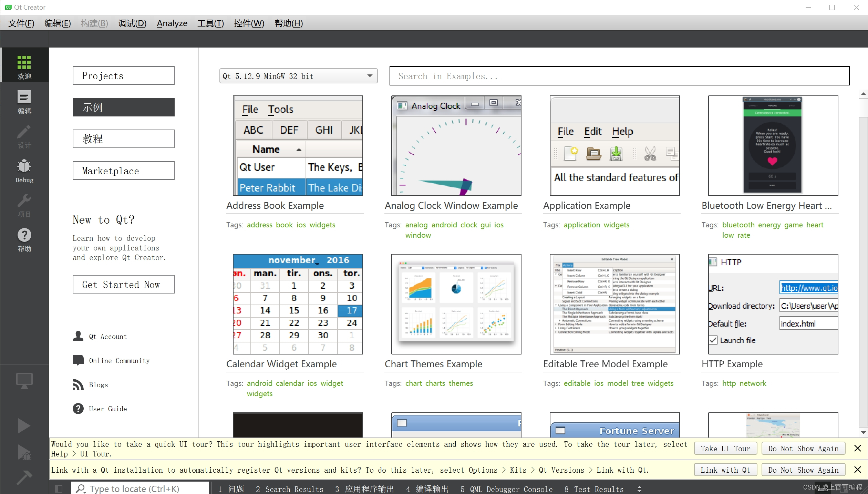Open Editable Tree Model Example thumbnail
The image size is (868, 494).
(x=615, y=304)
